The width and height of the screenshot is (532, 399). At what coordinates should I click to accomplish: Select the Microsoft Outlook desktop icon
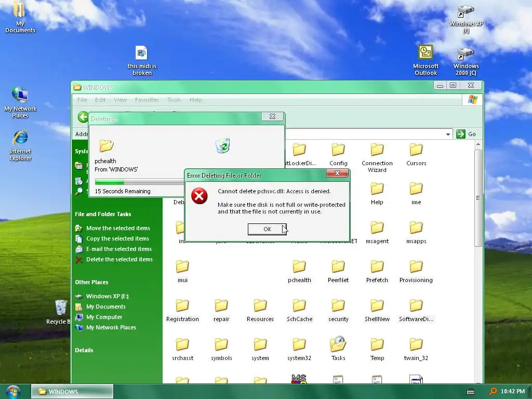pyautogui.click(x=425, y=60)
